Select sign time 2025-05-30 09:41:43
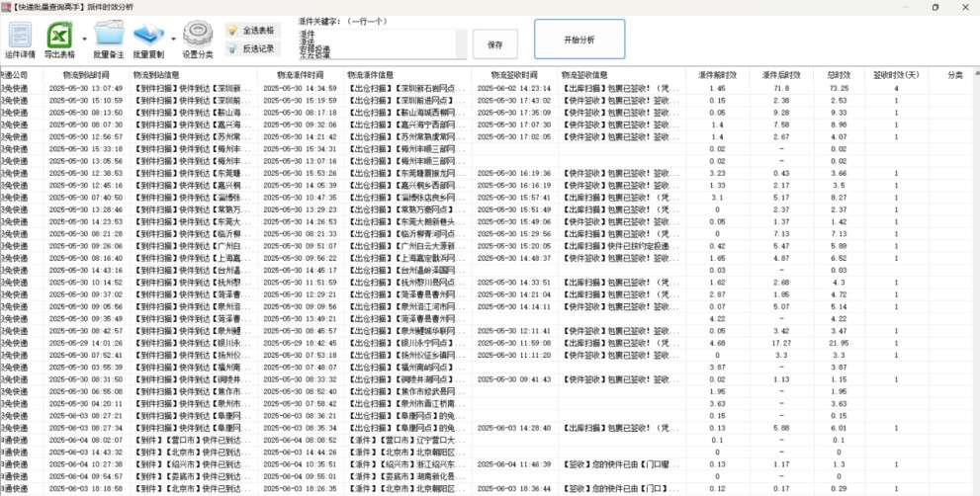Viewport: 980px width, 496px height. point(514,379)
